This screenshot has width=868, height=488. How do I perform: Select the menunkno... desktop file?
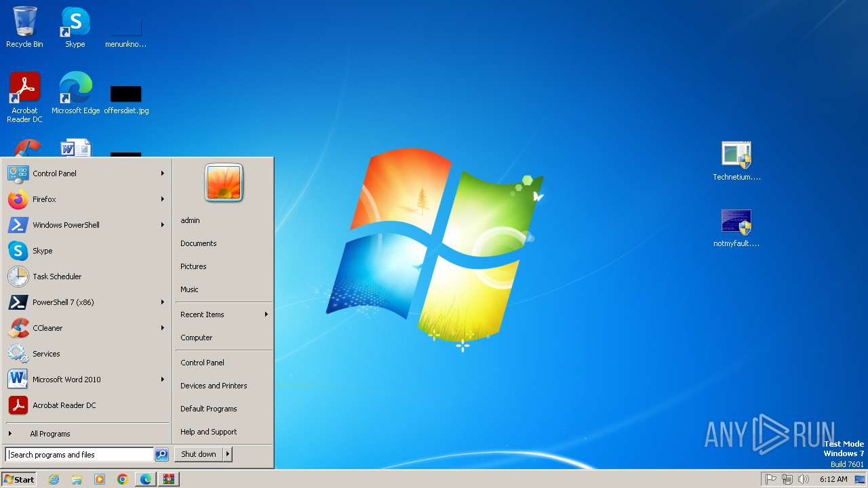pyautogui.click(x=126, y=33)
